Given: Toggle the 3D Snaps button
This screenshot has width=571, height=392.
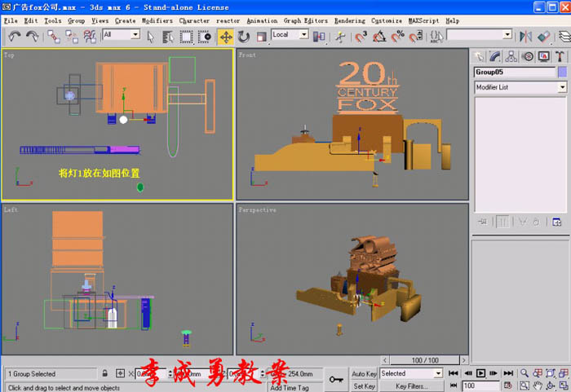Looking at the screenshot, I should click(x=361, y=37).
